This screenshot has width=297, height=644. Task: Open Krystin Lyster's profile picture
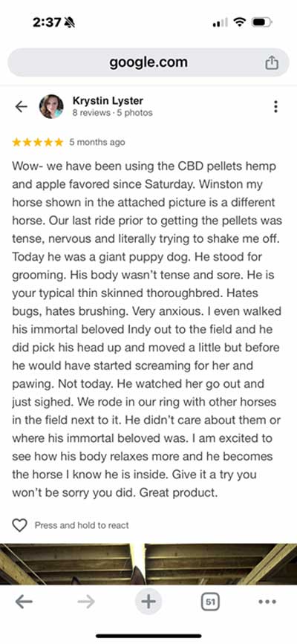(51, 106)
